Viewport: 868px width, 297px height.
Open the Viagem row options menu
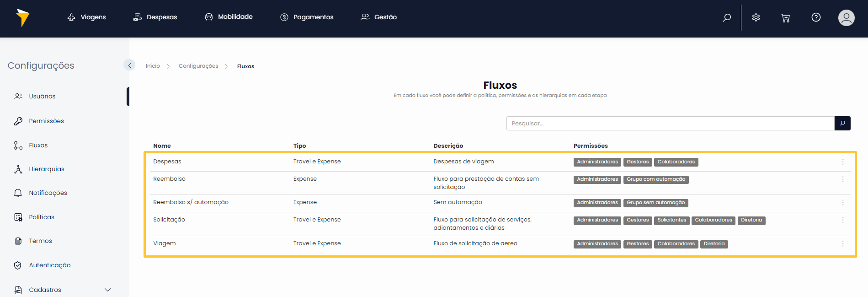click(x=843, y=243)
